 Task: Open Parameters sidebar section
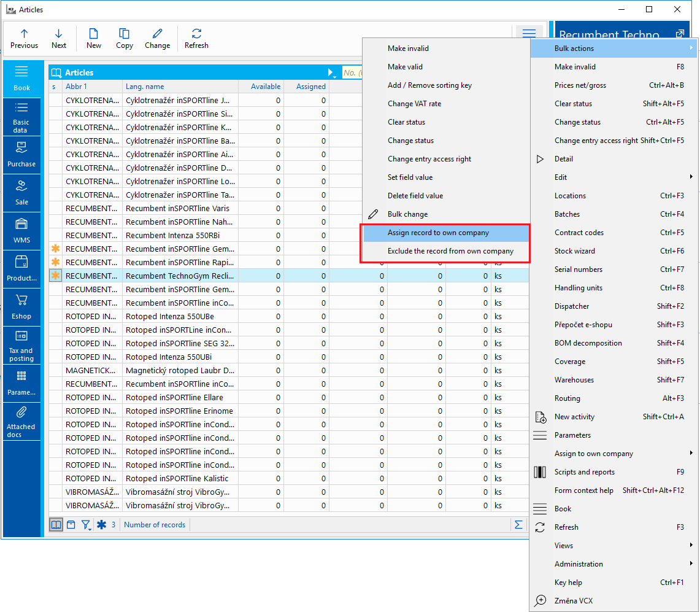(x=21, y=383)
